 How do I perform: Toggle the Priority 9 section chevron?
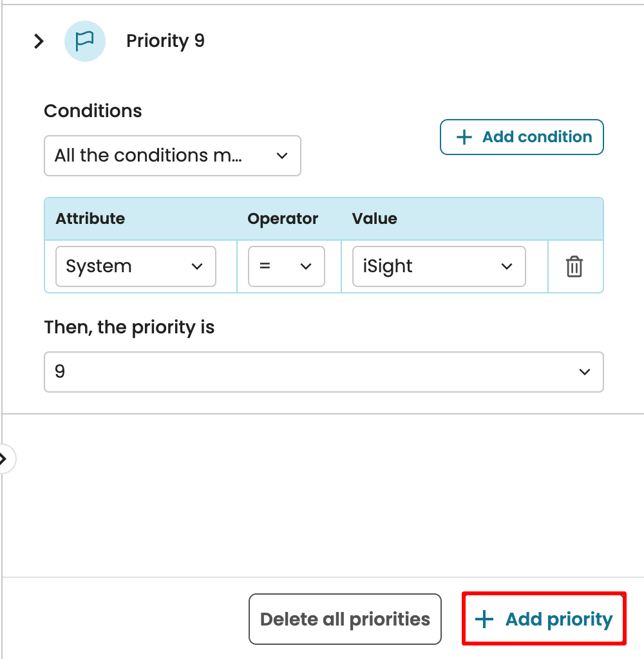coord(39,41)
